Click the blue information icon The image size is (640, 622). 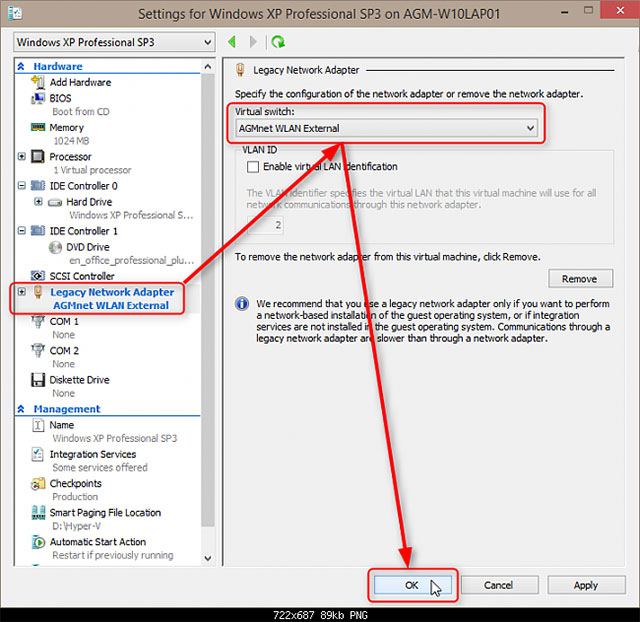[242, 304]
